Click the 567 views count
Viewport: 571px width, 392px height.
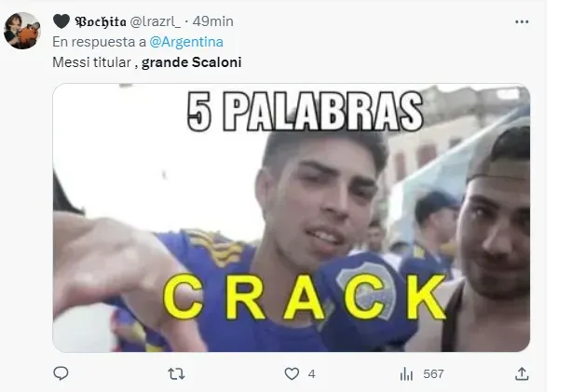tap(433, 373)
